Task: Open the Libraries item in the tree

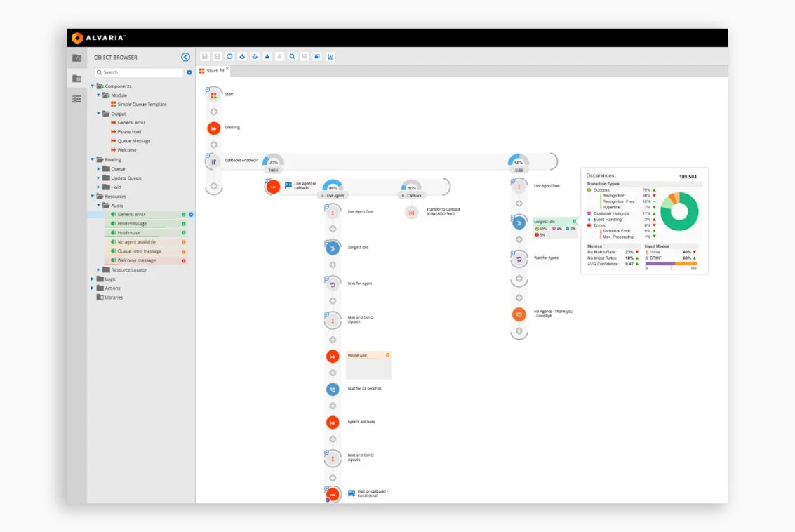Action: pyautogui.click(x=109, y=297)
